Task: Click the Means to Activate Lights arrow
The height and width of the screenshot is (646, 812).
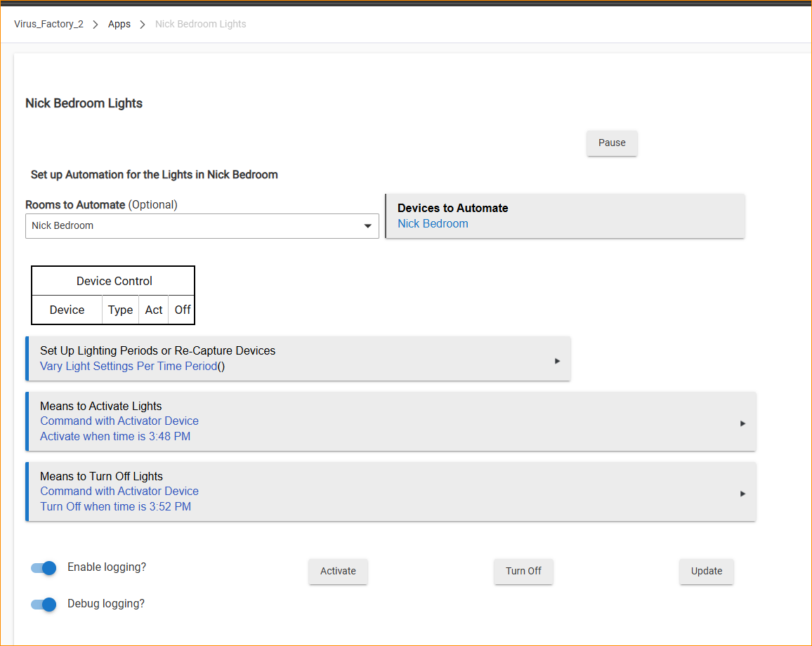Action: tap(742, 423)
